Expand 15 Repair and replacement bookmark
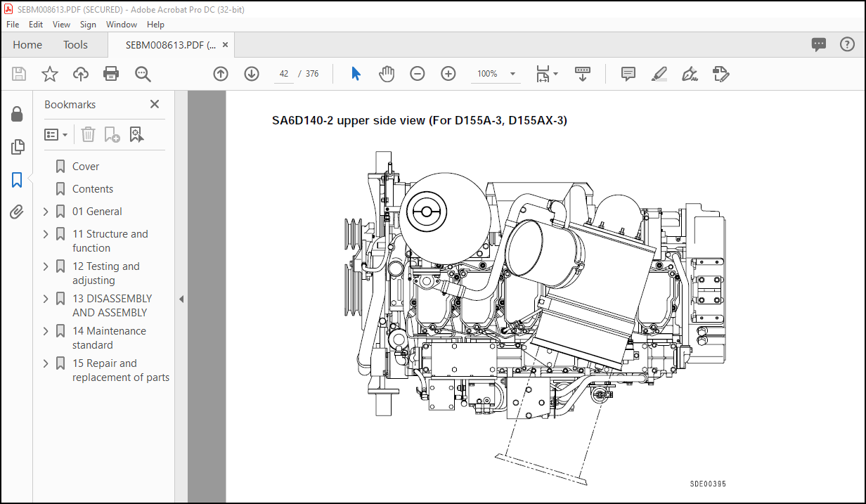This screenshot has height=504, width=866. (x=46, y=363)
